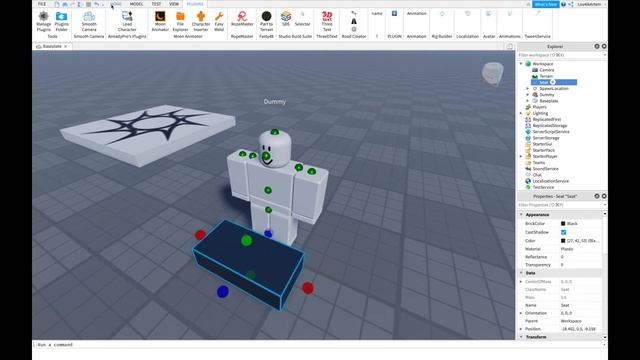Collapse the Transform section
This screenshot has width=640, height=360.
pos(521,337)
